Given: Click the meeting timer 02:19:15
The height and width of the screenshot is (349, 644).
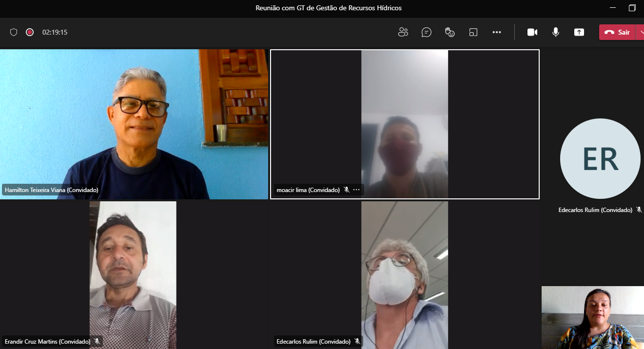Looking at the screenshot, I should 55,32.
